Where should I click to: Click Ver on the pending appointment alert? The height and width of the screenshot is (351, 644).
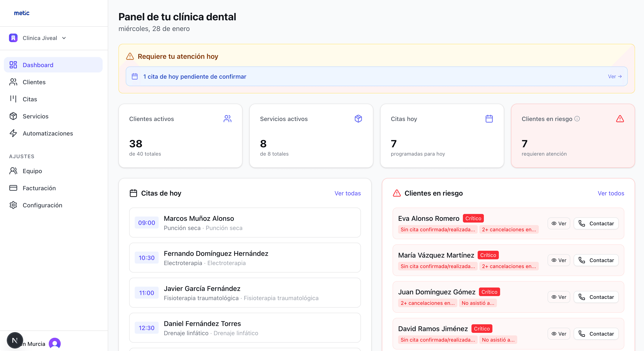pyautogui.click(x=614, y=77)
